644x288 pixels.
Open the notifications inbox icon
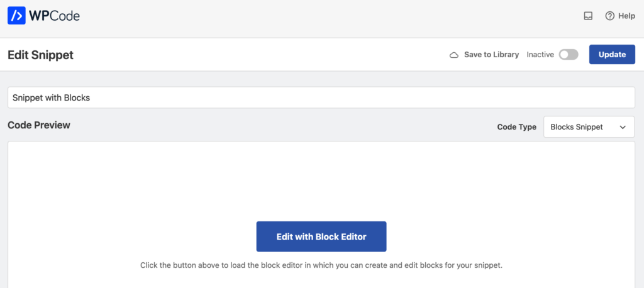click(x=588, y=16)
